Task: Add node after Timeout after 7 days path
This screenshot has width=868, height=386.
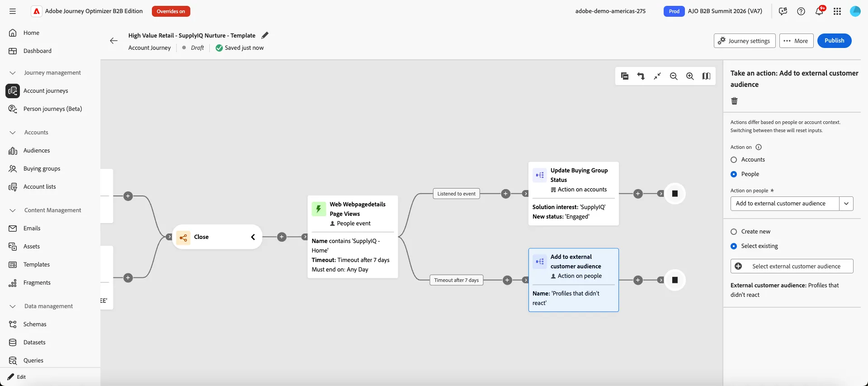Action: pos(507,280)
